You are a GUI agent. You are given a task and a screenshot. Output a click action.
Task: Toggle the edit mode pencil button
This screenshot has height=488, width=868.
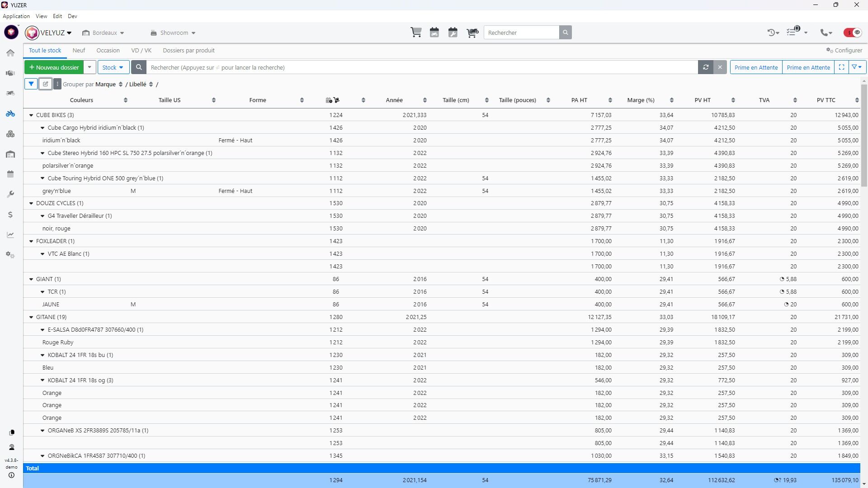click(x=45, y=84)
